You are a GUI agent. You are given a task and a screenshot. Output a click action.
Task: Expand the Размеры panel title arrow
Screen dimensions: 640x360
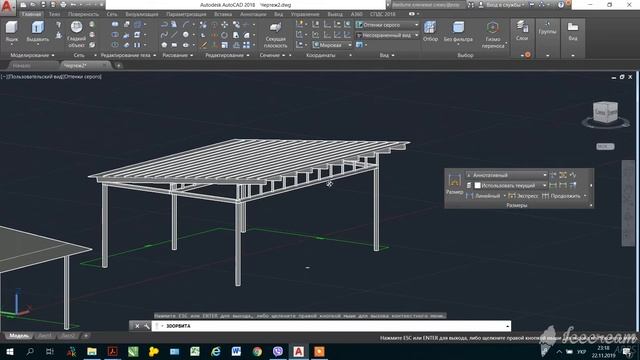tap(591, 205)
